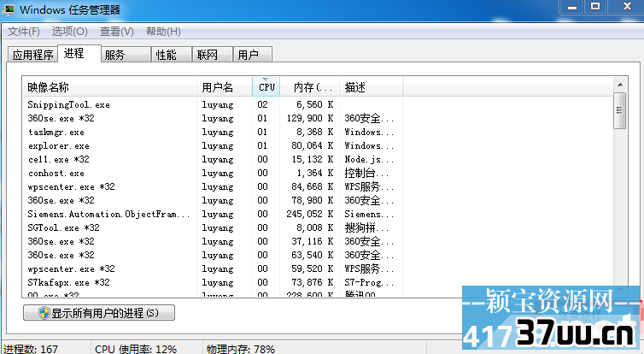Select the Siemens.Automation.ObjectFram... process

(x=213, y=215)
